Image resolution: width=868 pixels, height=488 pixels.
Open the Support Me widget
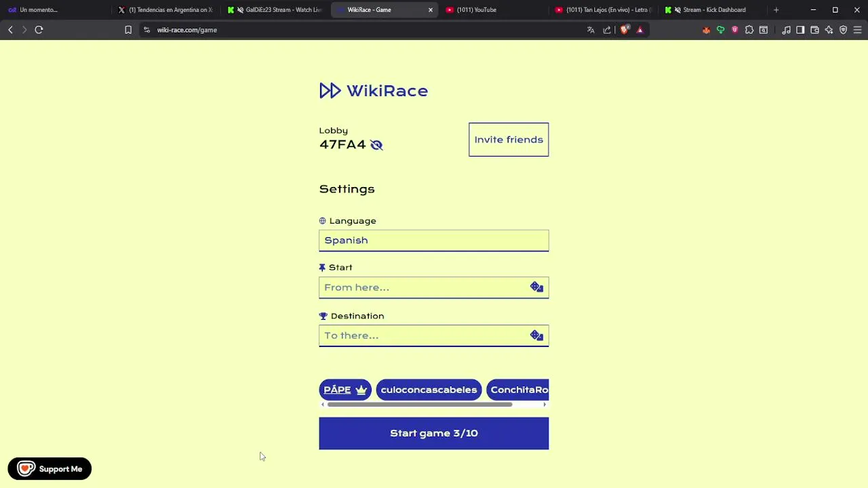tap(50, 469)
